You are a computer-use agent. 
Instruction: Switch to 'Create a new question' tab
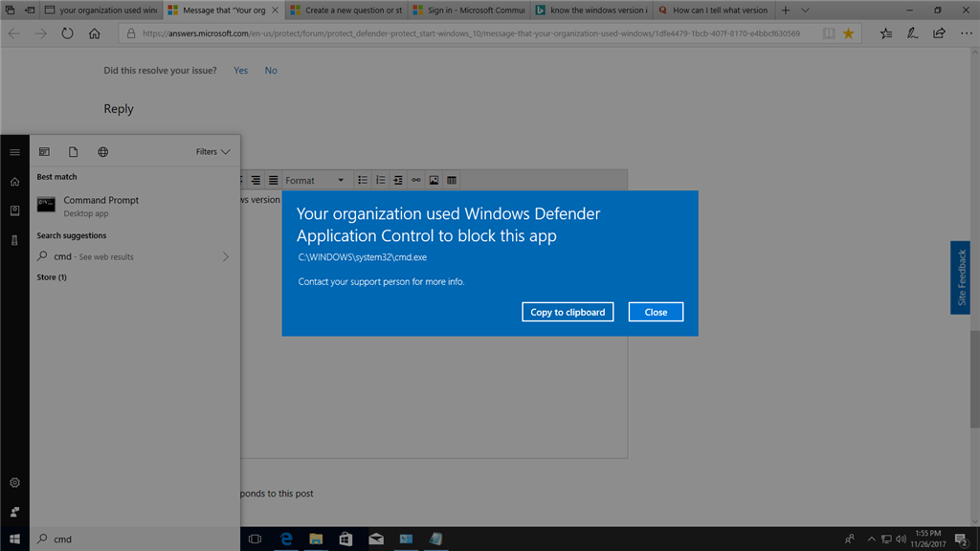(x=346, y=10)
